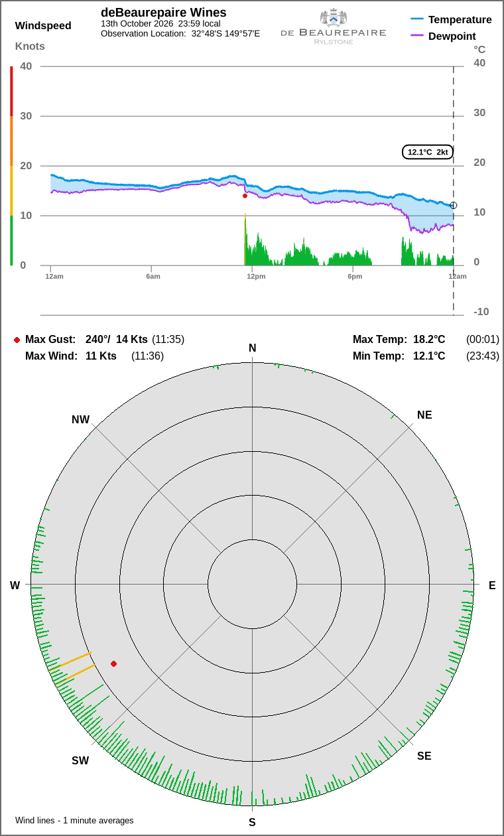Click the blue Temperature legend line
The width and height of the screenshot is (504, 836).
pos(417,19)
